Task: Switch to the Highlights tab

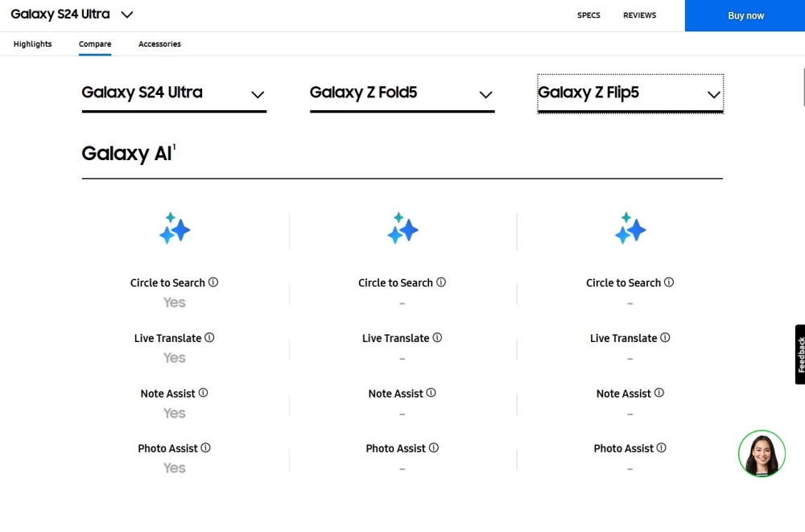Action: click(x=32, y=44)
